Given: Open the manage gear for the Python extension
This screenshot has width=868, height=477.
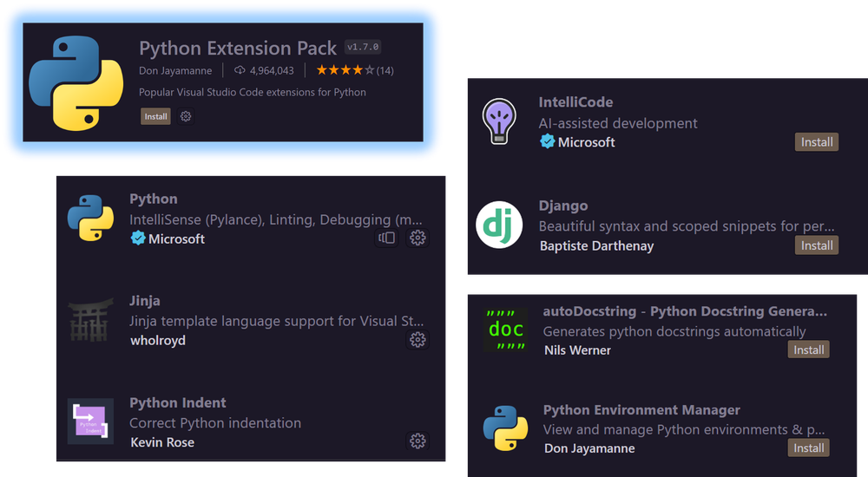Looking at the screenshot, I should coord(418,238).
